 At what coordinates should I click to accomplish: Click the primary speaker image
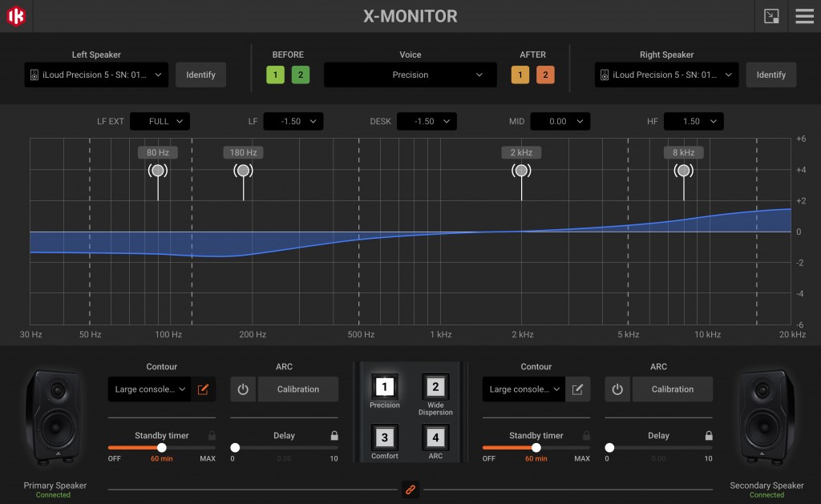point(55,417)
